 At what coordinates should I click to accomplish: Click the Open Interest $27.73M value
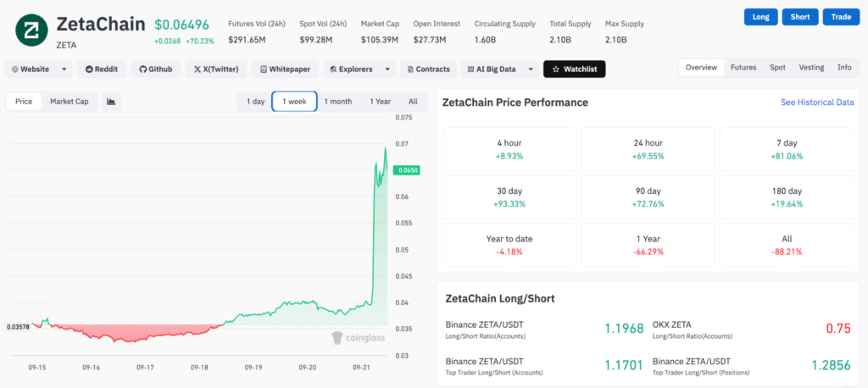point(430,40)
